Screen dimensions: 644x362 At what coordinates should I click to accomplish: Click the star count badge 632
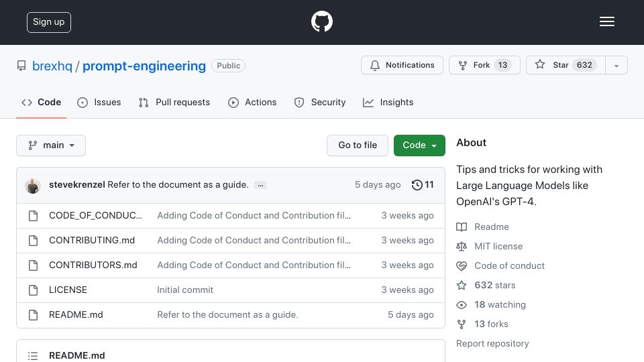click(584, 65)
